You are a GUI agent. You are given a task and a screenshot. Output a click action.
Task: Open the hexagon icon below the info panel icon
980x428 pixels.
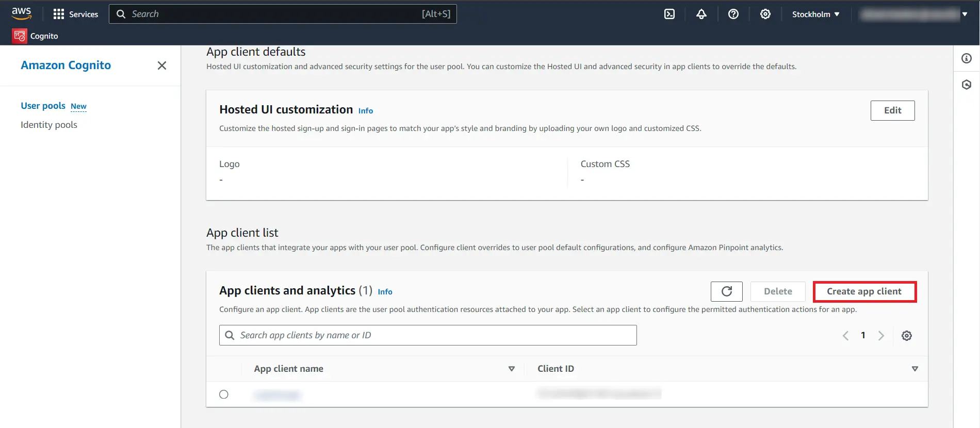click(967, 85)
